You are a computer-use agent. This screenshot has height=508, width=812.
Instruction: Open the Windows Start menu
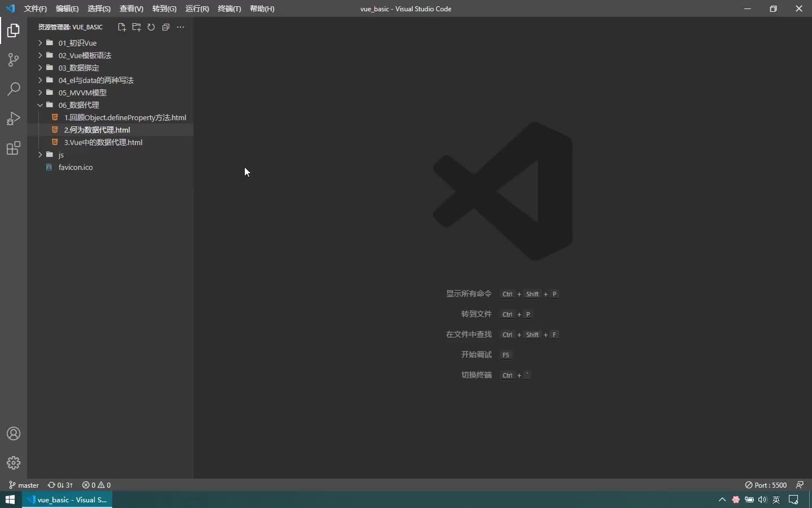point(10,500)
